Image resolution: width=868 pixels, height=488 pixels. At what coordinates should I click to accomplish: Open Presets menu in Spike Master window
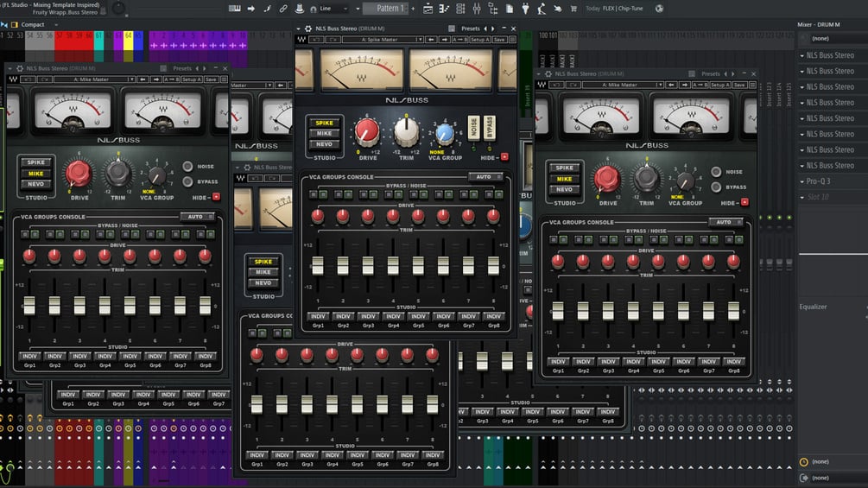pos(471,29)
